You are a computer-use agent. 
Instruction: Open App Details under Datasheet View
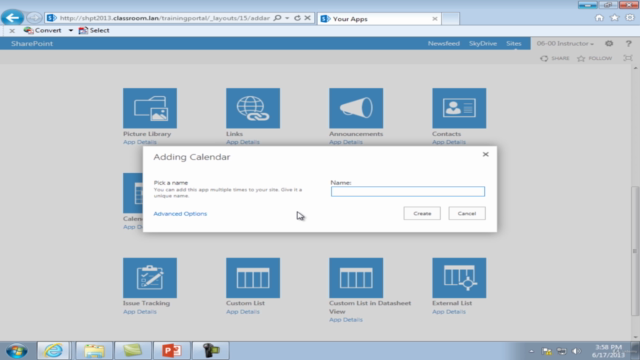(346, 320)
